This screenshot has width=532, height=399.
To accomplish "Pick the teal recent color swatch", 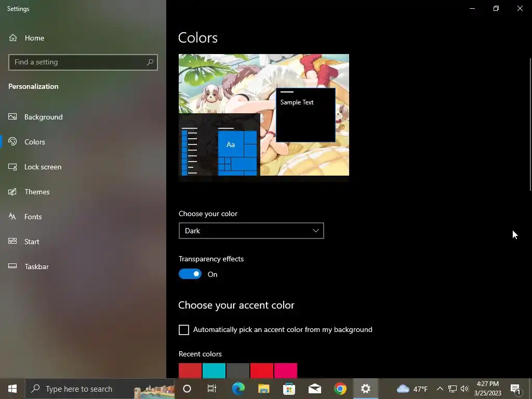I will point(214,371).
